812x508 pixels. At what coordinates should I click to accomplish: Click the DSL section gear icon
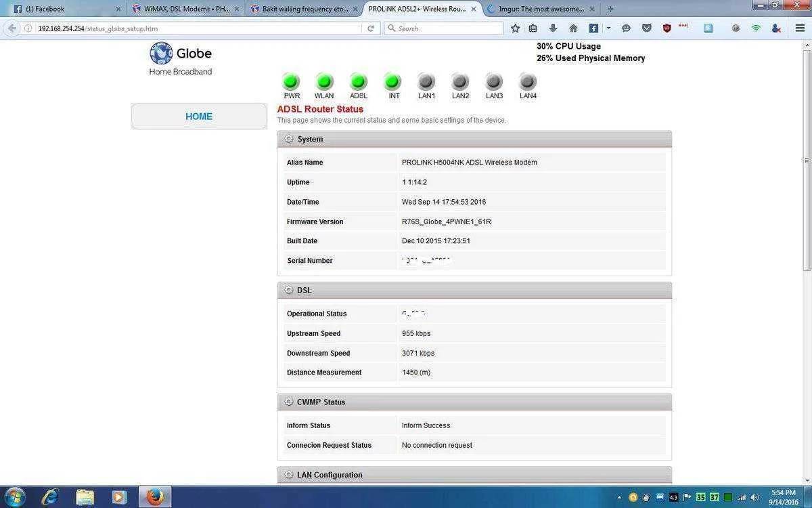289,290
